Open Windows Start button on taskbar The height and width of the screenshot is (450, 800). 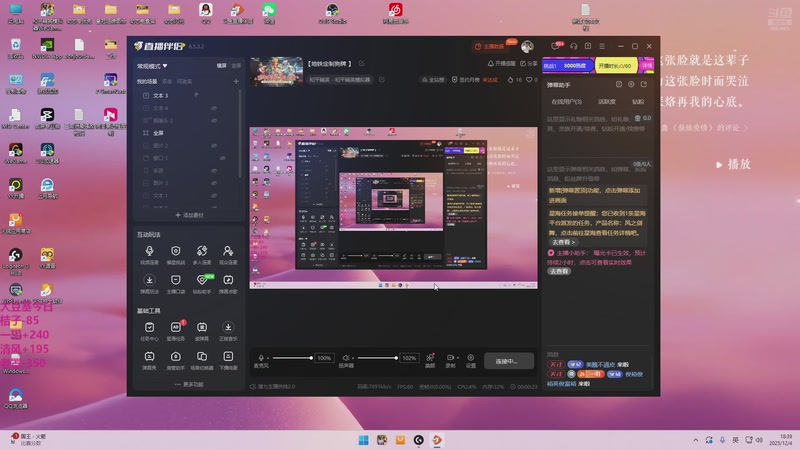point(363,440)
